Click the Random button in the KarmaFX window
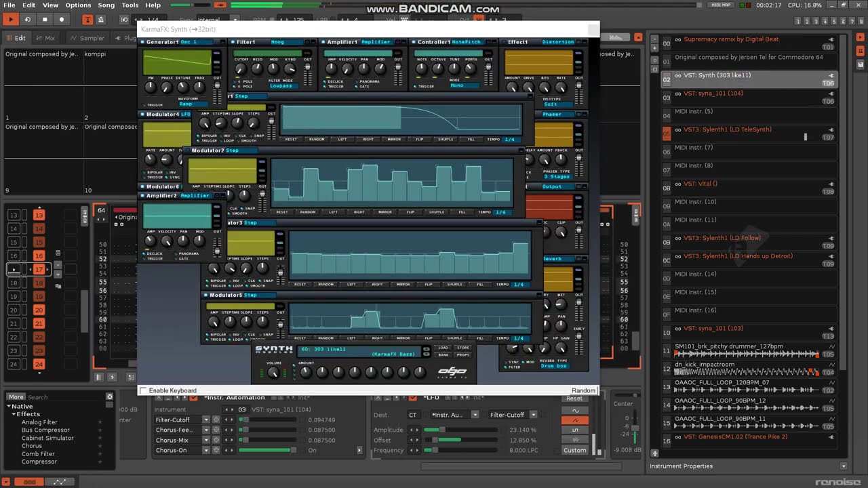868x488 pixels. pos(583,390)
